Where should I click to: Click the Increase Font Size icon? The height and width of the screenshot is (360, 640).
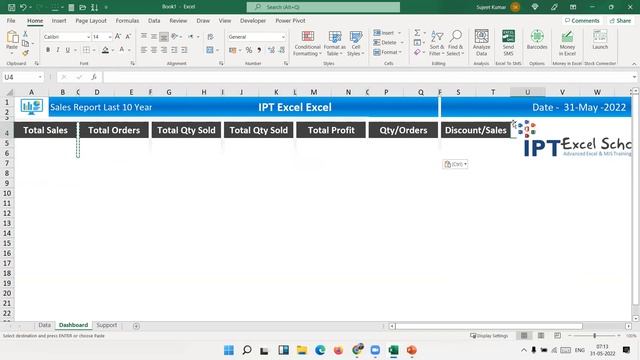coord(118,37)
